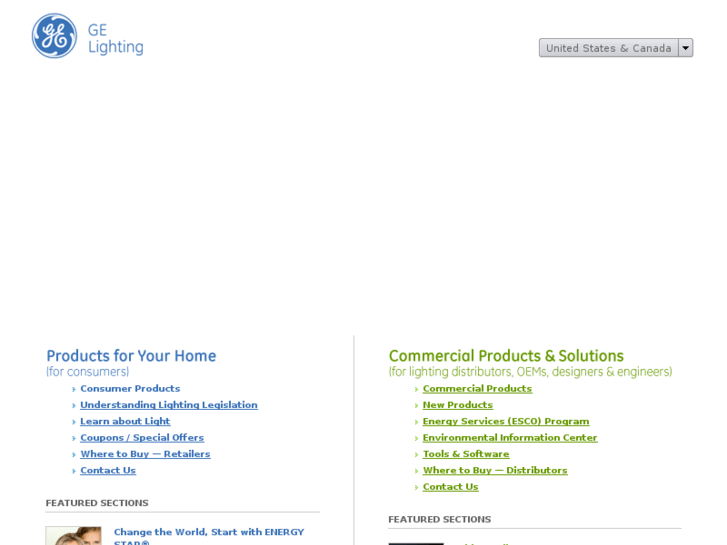
Task: Click the Products for Your Home heading
Action: (131, 356)
